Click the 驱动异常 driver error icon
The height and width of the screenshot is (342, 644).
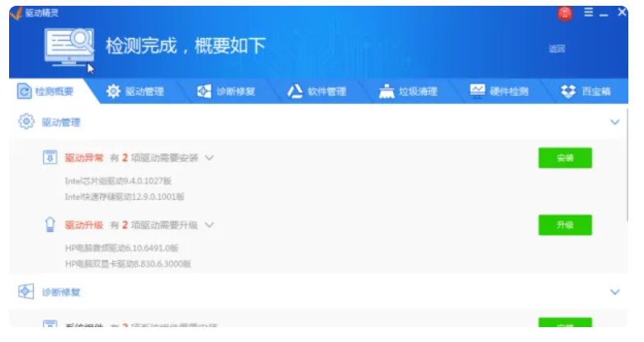point(50,158)
